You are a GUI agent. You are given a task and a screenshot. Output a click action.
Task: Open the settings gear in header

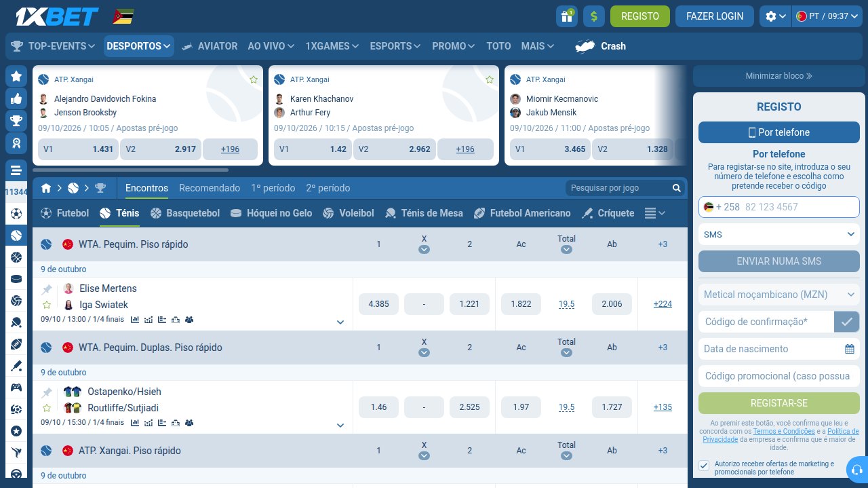775,16
